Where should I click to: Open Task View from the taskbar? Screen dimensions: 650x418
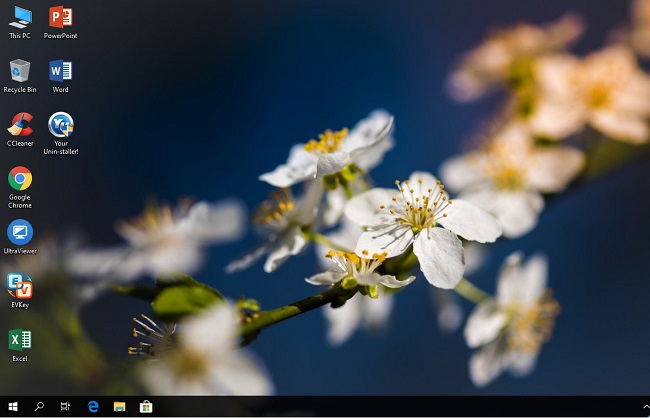click(x=66, y=407)
